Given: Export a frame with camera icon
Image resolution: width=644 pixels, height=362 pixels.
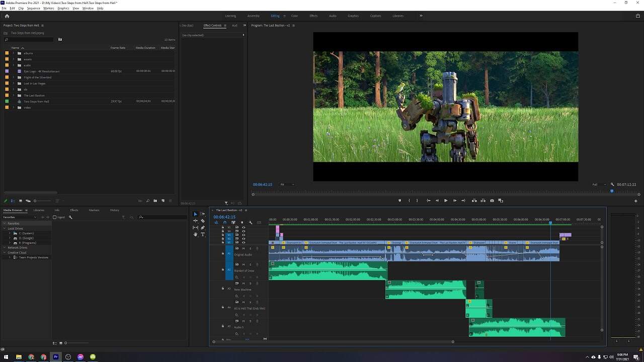Looking at the screenshot, I should click(x=492, y=201).
